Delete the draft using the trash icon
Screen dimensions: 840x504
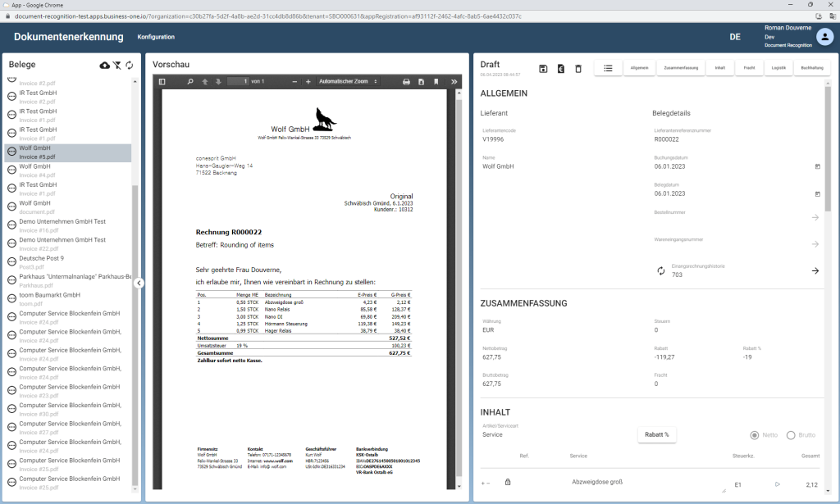coord(577,69)
